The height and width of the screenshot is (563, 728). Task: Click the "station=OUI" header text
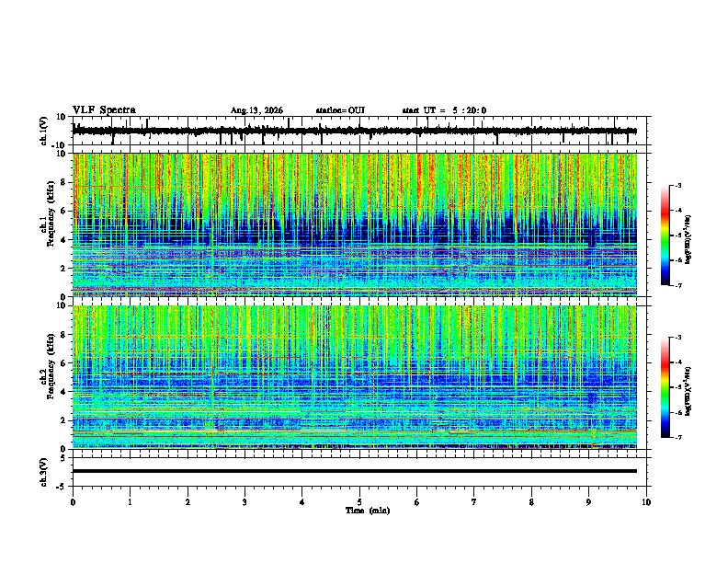point(340,110)
